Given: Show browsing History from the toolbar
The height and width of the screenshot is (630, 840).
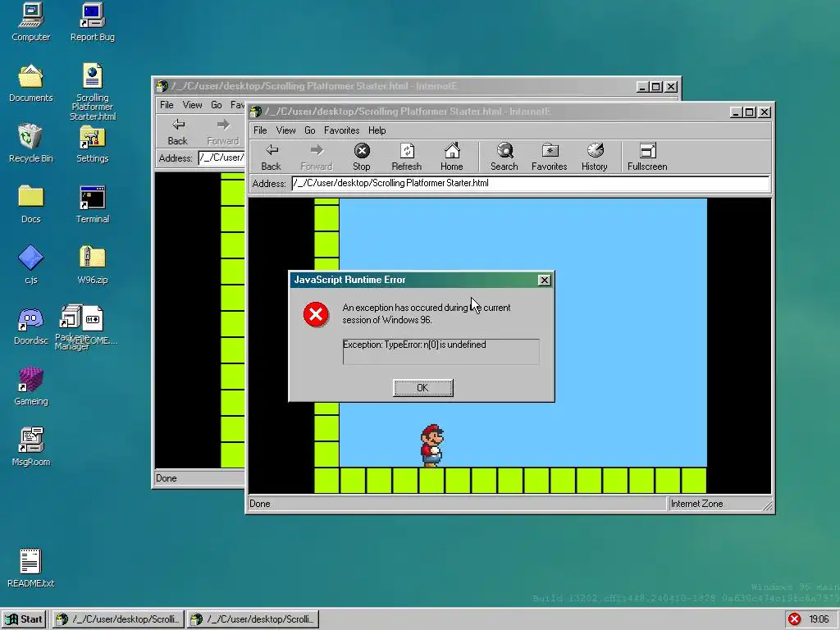Looking at the screenshot, I should [x=595, y=157].
